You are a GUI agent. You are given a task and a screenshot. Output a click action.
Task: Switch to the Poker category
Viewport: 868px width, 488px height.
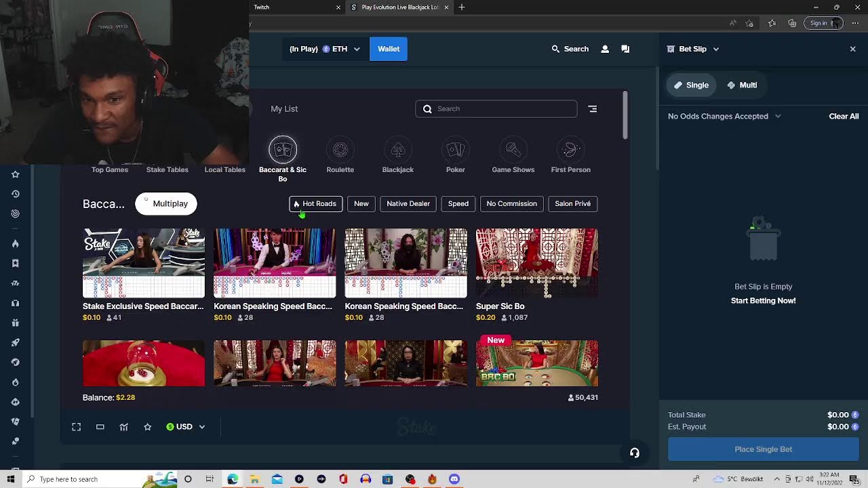(456, 155)
